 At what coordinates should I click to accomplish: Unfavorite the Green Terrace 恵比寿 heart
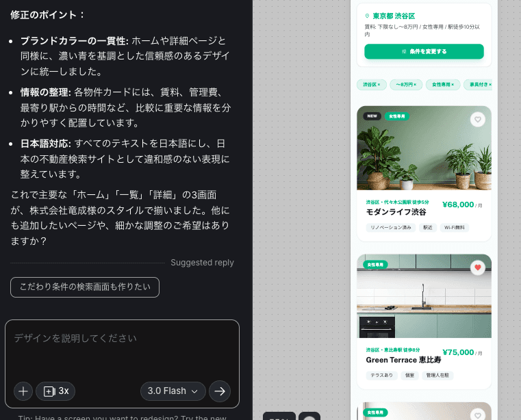tap(477, 267)
